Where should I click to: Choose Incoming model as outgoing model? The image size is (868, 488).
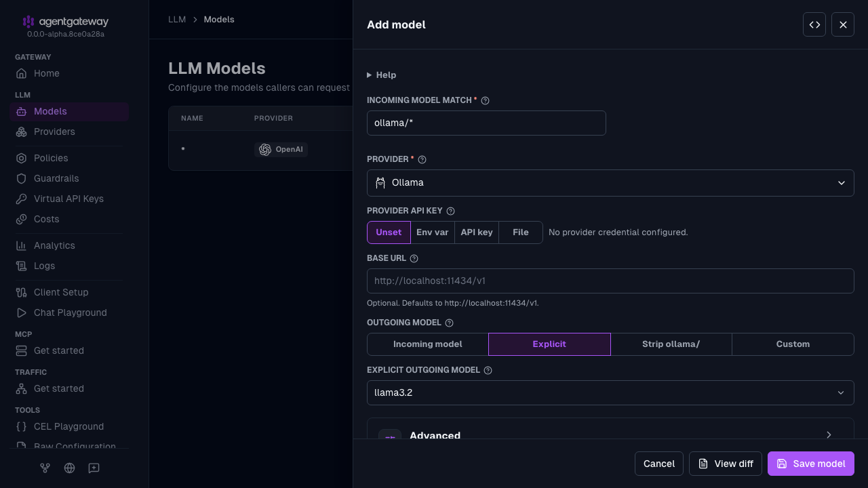[x=428, y=344]
